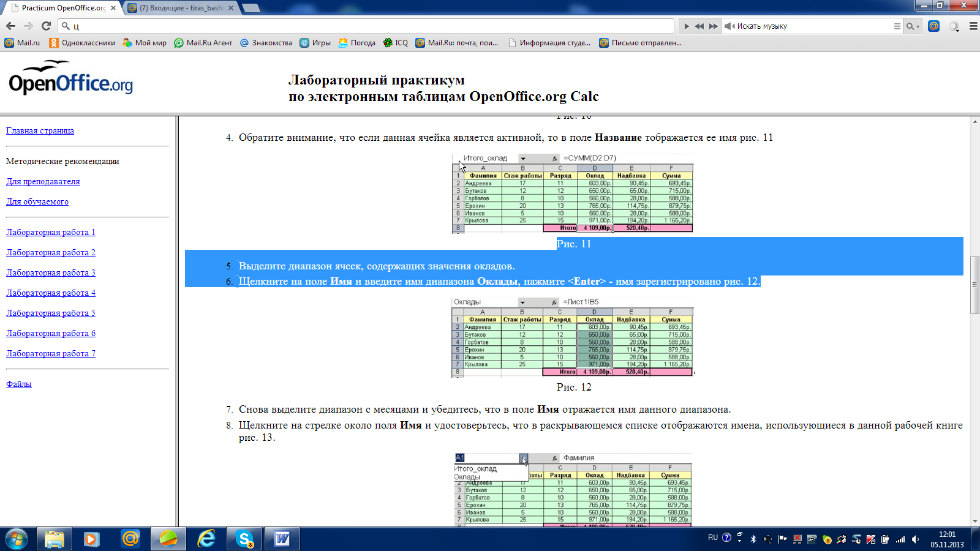
Task: Open Лабораторная работа 3
Action: (x=51, y=272)
